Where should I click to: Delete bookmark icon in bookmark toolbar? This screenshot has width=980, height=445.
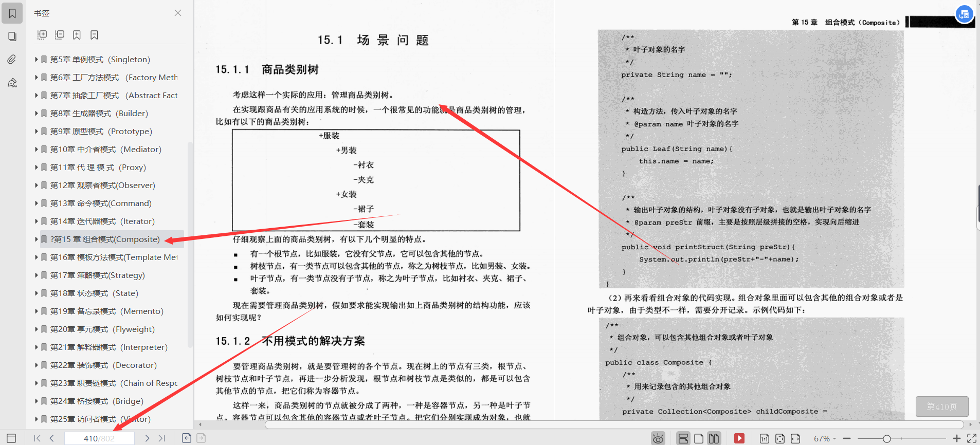point(94,35)
